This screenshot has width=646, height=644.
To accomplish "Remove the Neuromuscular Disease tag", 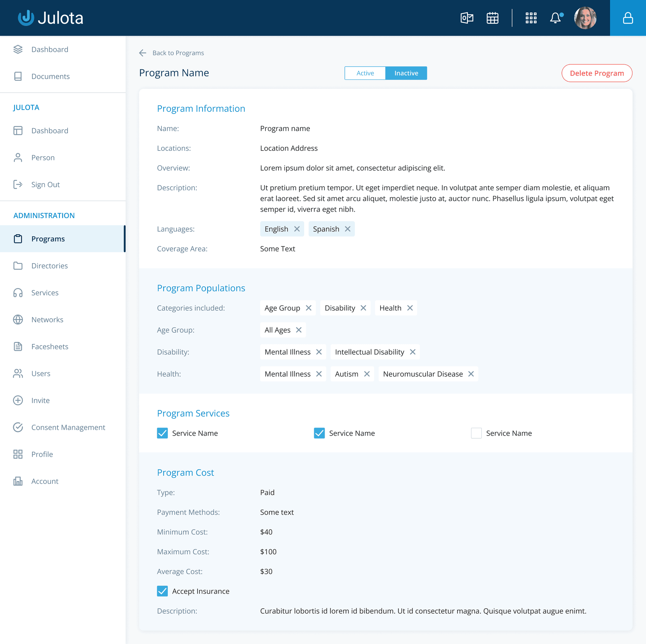I will 471,374.
